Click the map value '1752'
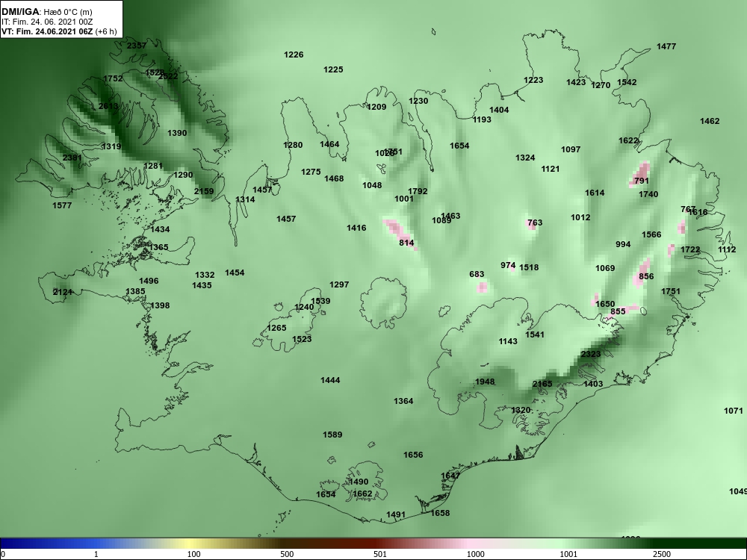Screen dimensions: 747x560 click(x=113, y=78)
